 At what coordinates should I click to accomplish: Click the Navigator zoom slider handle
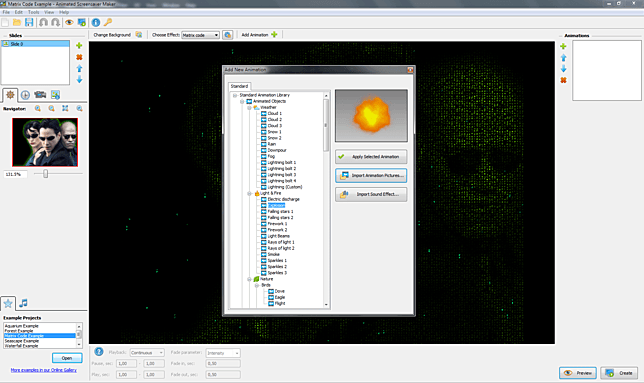46,174
